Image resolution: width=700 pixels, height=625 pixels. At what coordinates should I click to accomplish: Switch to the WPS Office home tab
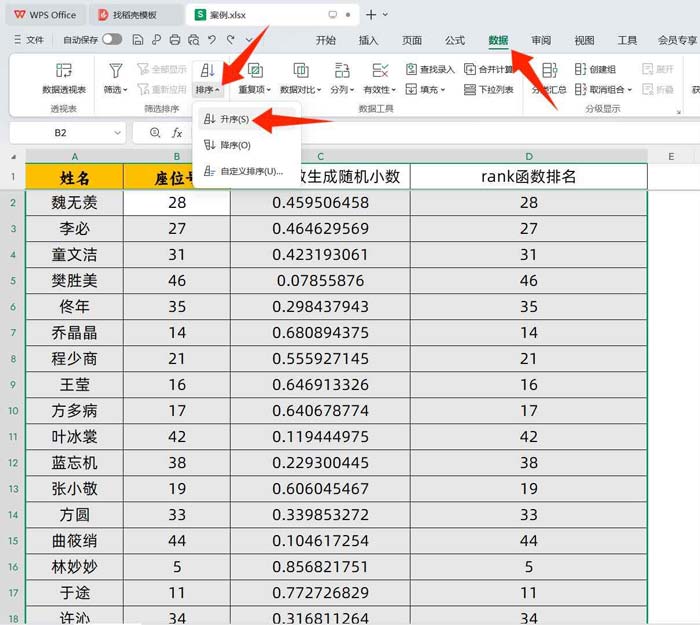(x=45, y=15)
